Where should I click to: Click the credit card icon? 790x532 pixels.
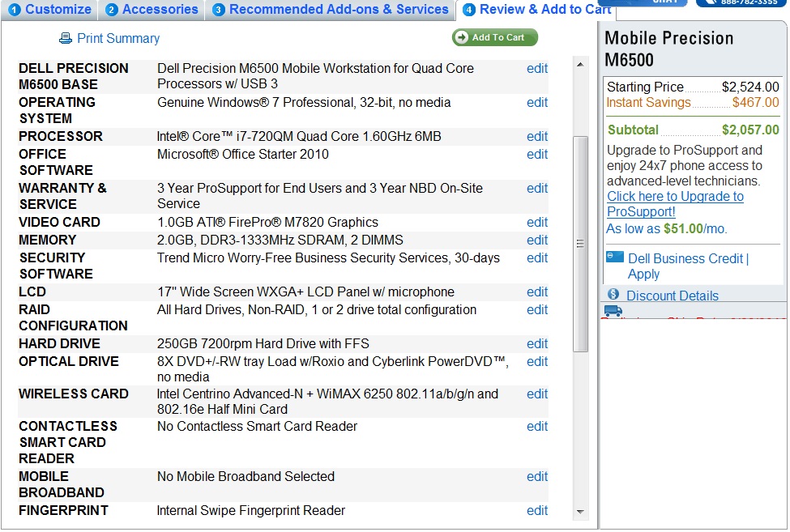click(615, 257)
